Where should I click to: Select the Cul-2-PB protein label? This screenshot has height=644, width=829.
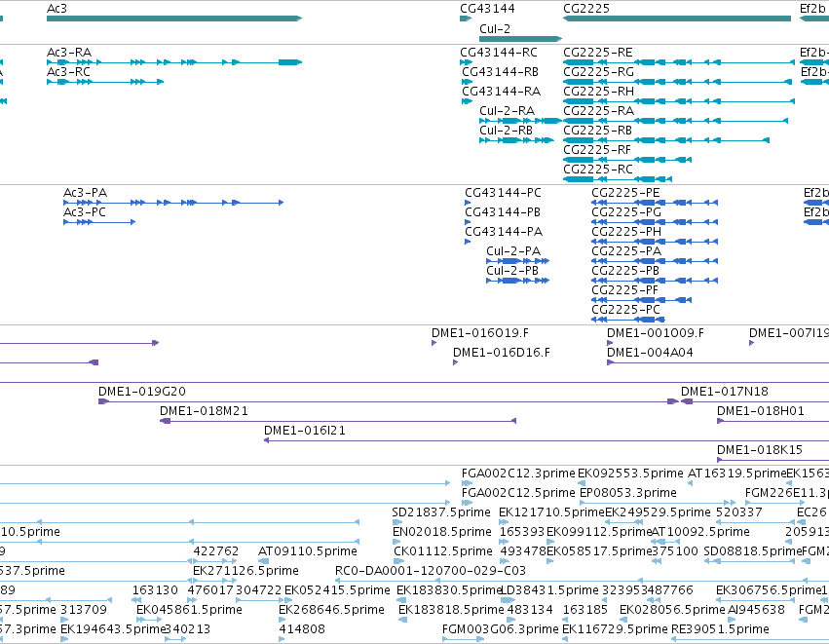pos(511,271)
